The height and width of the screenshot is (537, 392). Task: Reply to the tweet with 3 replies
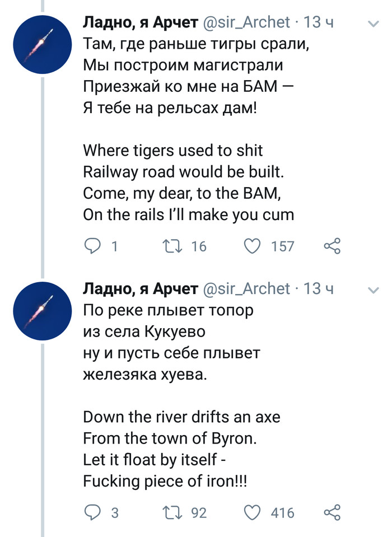click(92, 512)
